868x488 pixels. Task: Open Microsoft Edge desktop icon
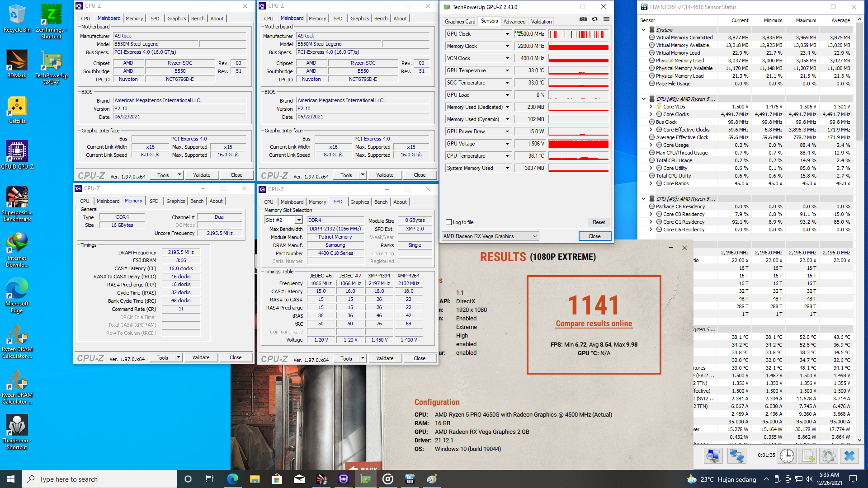17,295
